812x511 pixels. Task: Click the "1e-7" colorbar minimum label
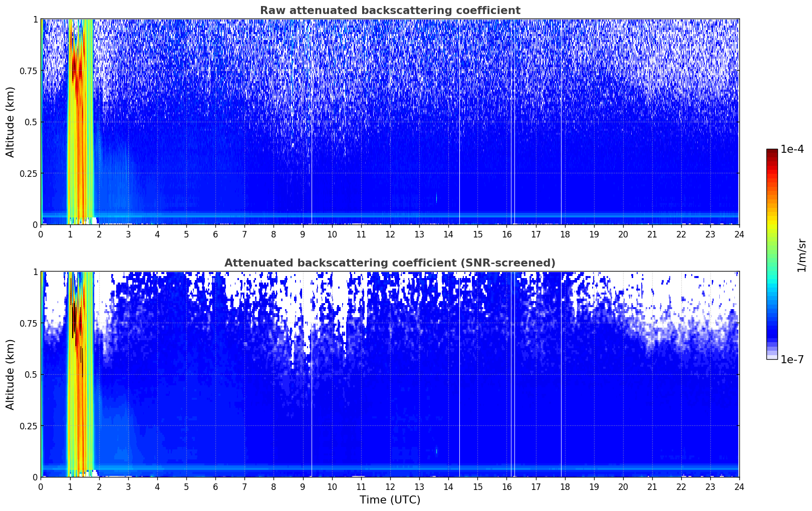click(791, 359)
